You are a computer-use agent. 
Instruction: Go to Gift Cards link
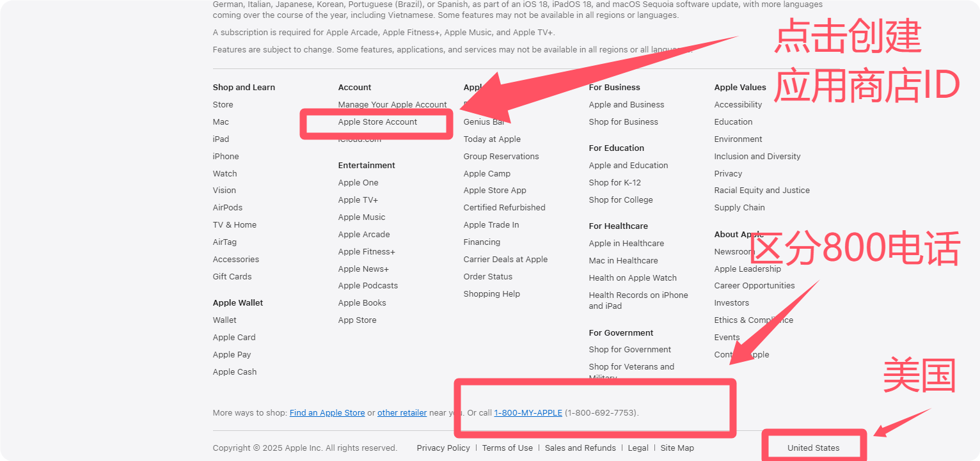click(232, 277)
